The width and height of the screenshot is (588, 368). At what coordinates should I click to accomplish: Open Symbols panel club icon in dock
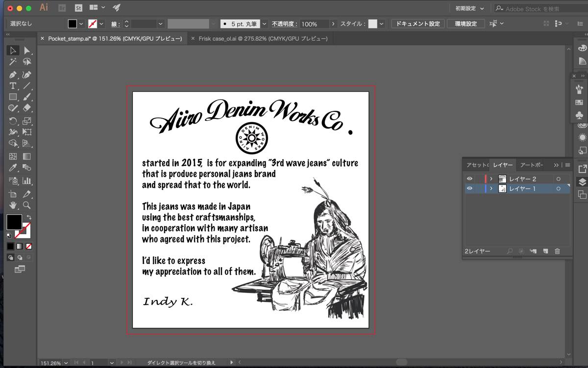click(x=580, y=115)
